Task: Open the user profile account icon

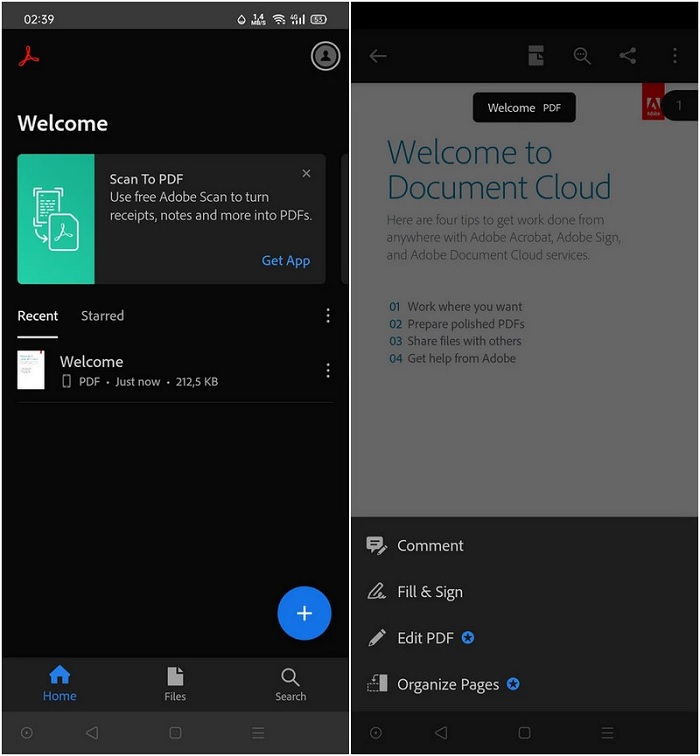Action: click(325, 56)
